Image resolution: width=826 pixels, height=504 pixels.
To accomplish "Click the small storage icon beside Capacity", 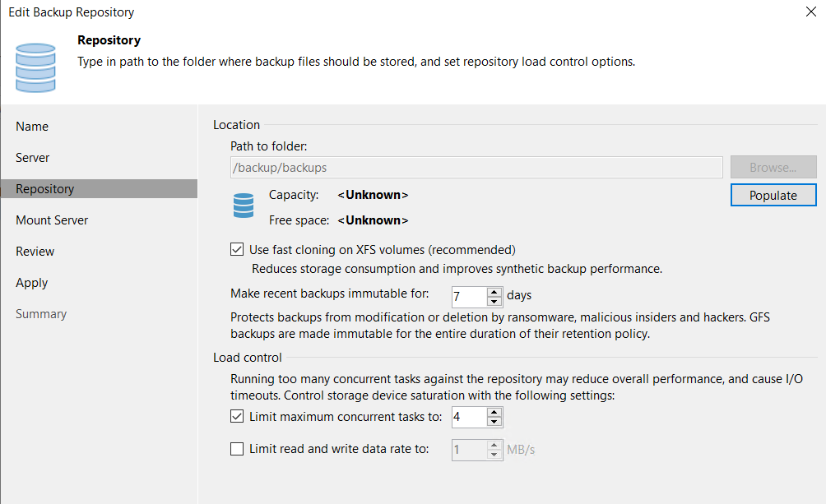I will tap(244, 206).
